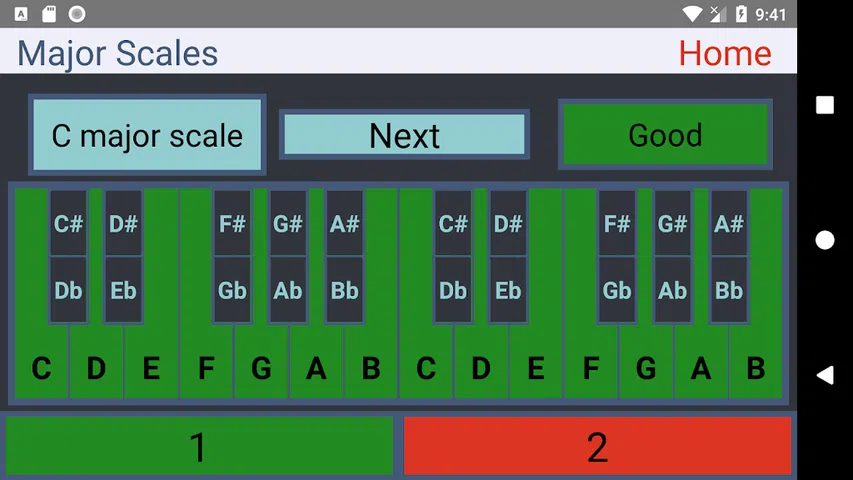The image size is (853, 480).
Task: Play the first G#/Ab black key
Action: (x=288, y=256)
